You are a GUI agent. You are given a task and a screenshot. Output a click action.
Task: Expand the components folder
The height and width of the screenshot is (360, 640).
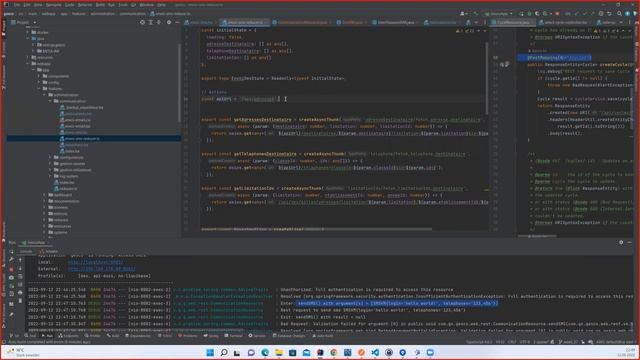coord(40,76)
